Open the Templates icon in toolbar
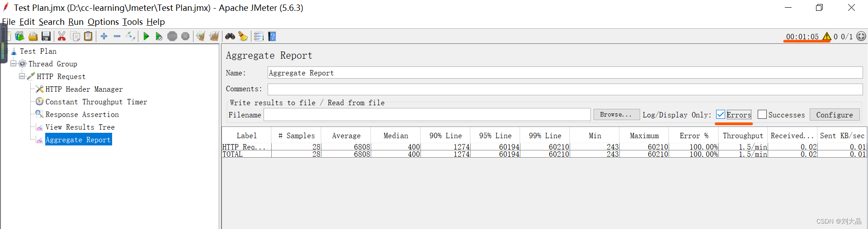Image resolution: width=868 pixels, height=229 pixels. click(x=19, y=36)
